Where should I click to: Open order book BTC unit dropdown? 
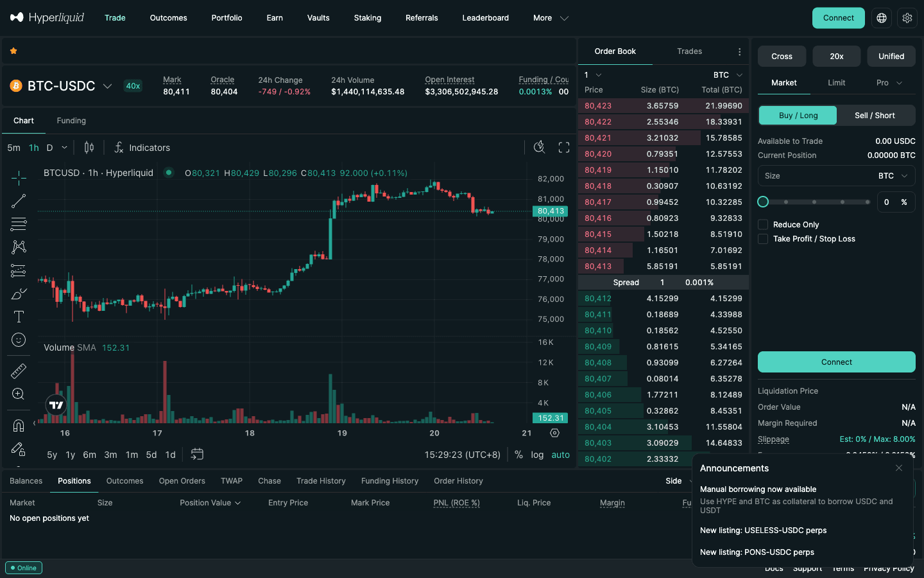[728, 75]
